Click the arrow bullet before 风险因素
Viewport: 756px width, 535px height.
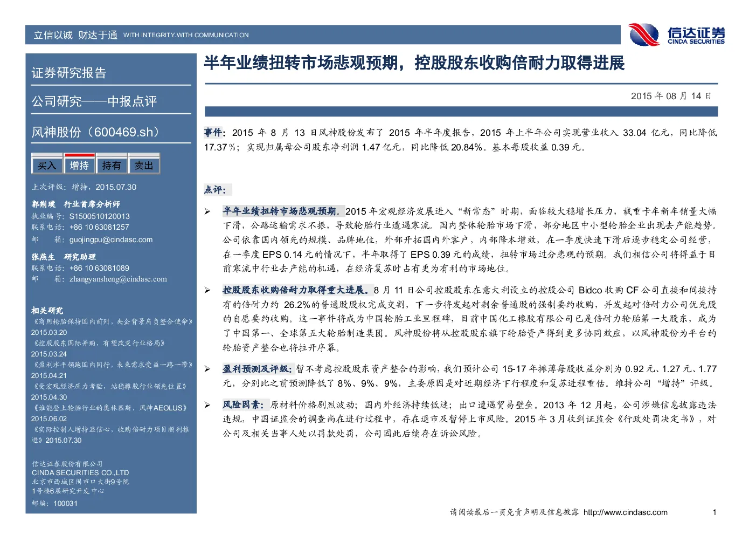point(207,404)
